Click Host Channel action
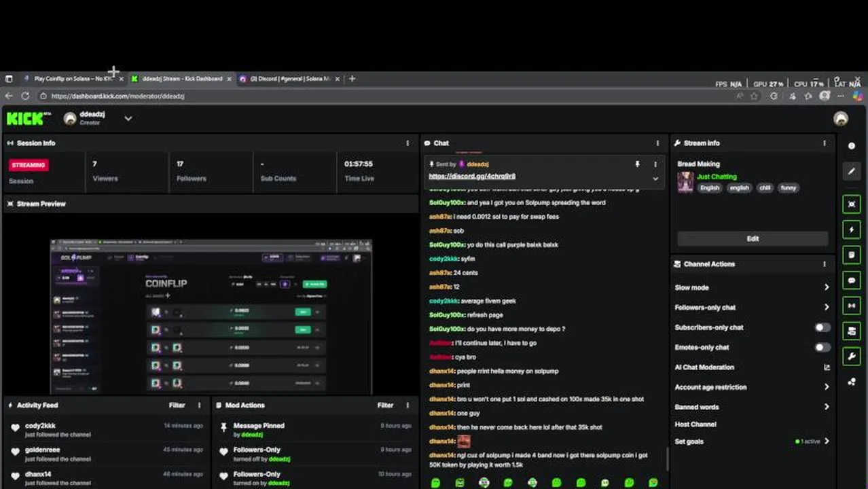 click(x=695, y=424)
